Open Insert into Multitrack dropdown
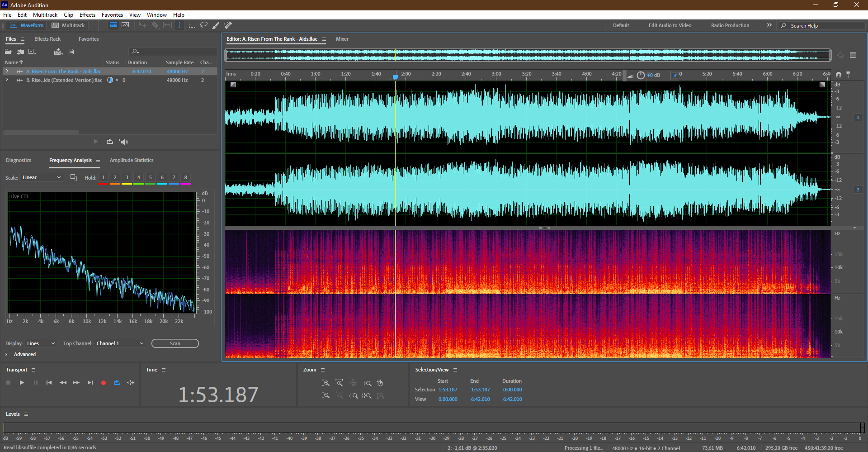The width and height of the screenshot is (868, 452). 58,52
